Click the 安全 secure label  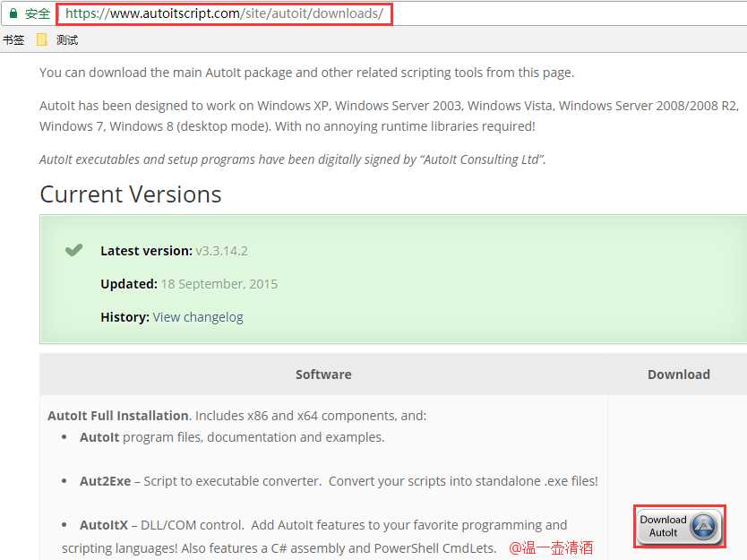click(37, 13)
